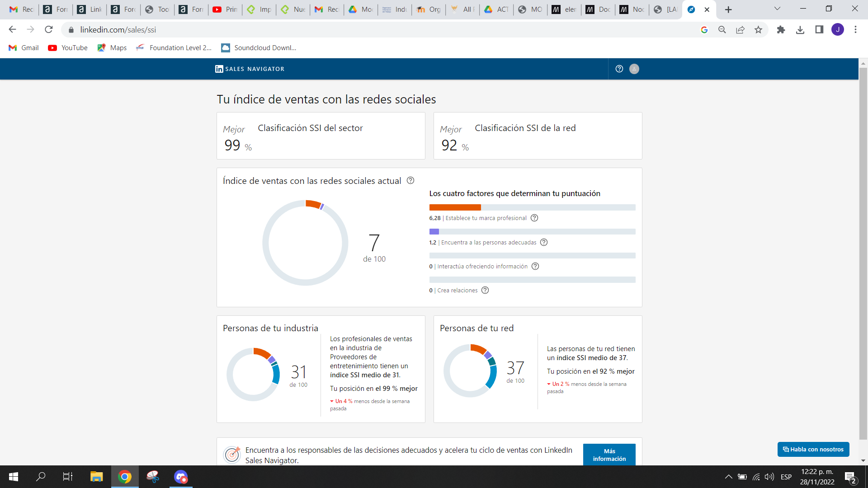Click the industry donut chart showing 31
Viewport: 868px width, 488px height.
click(x=253, y=374)
